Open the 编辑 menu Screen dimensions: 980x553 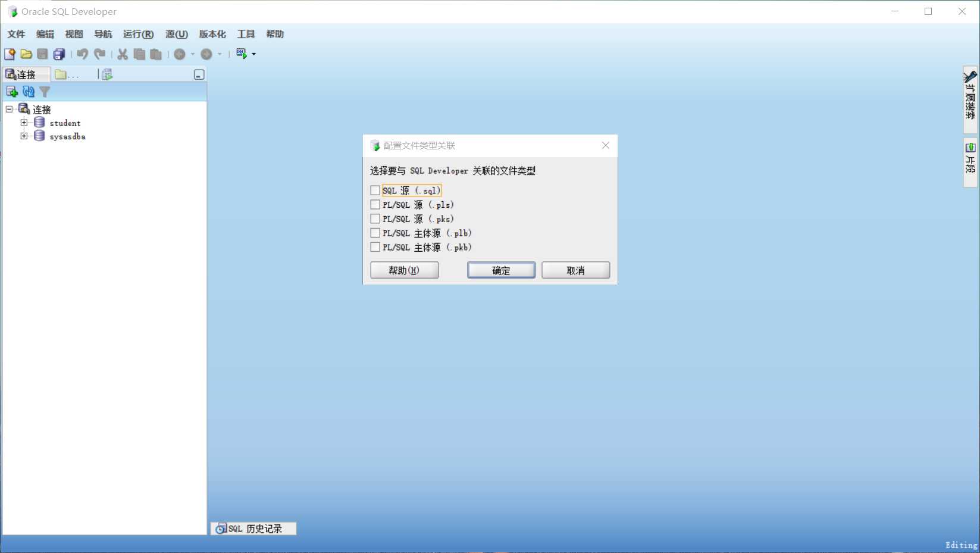[45, 34]
